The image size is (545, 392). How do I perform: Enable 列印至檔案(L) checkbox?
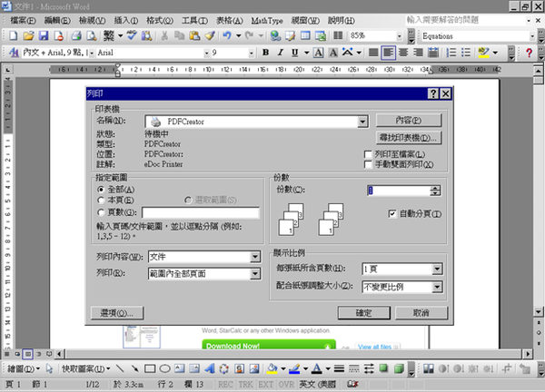pyautogui.click(x=368, y=154)
